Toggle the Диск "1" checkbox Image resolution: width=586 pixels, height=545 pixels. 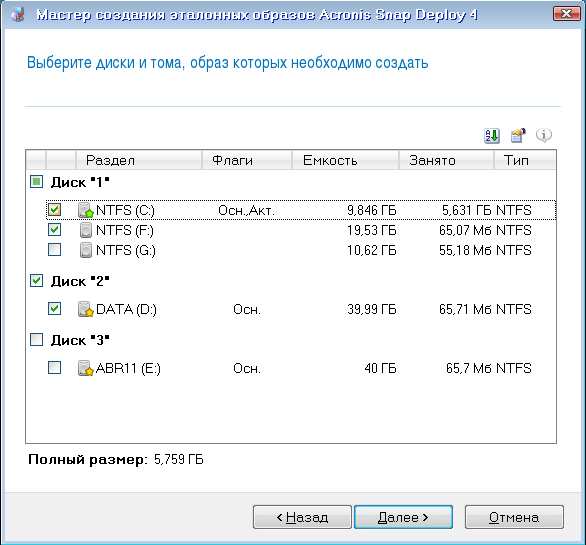36,182
